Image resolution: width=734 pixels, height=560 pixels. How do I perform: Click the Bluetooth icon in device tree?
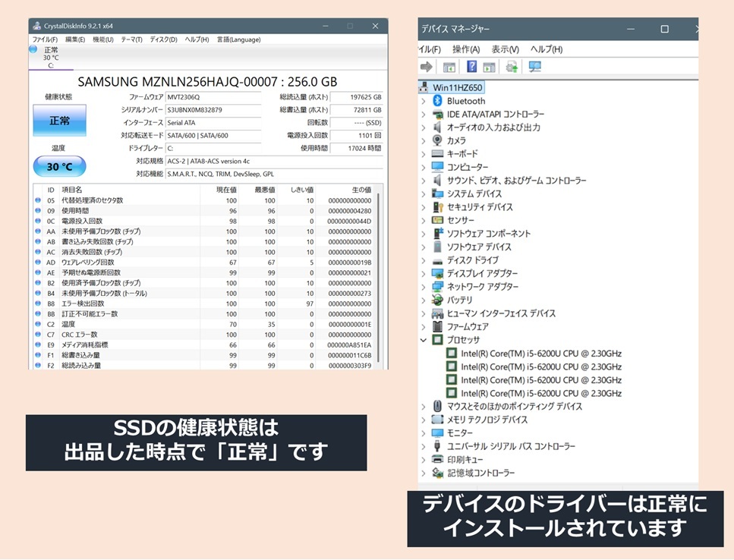click(438, 101)
